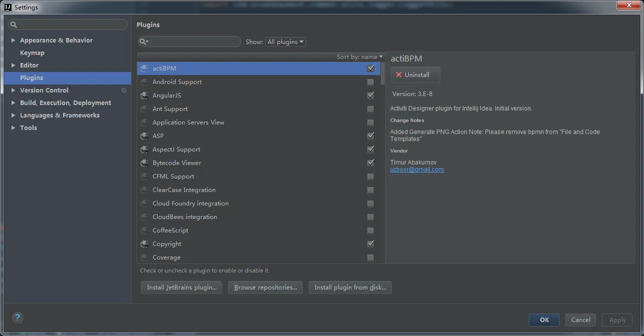The width and height of the screenshot is (644, 336).
Task: Disable the actiBPM plugin checkbox
Action: click(x=370, y=68)
